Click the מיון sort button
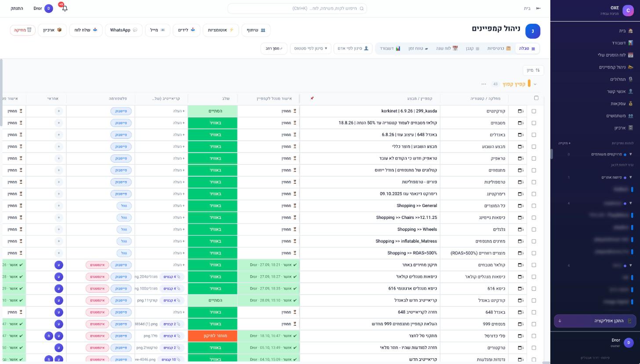 (533, 70)
